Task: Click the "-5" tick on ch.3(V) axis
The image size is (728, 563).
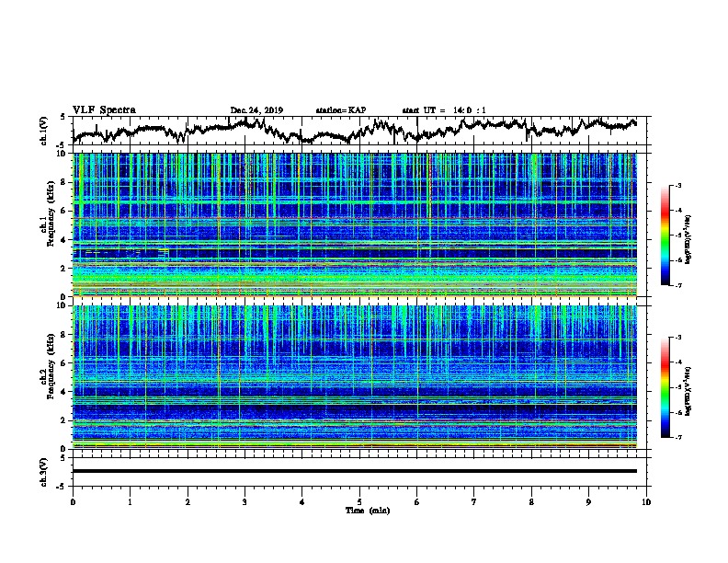Action: pyautogui.click(x=61, y=487)
